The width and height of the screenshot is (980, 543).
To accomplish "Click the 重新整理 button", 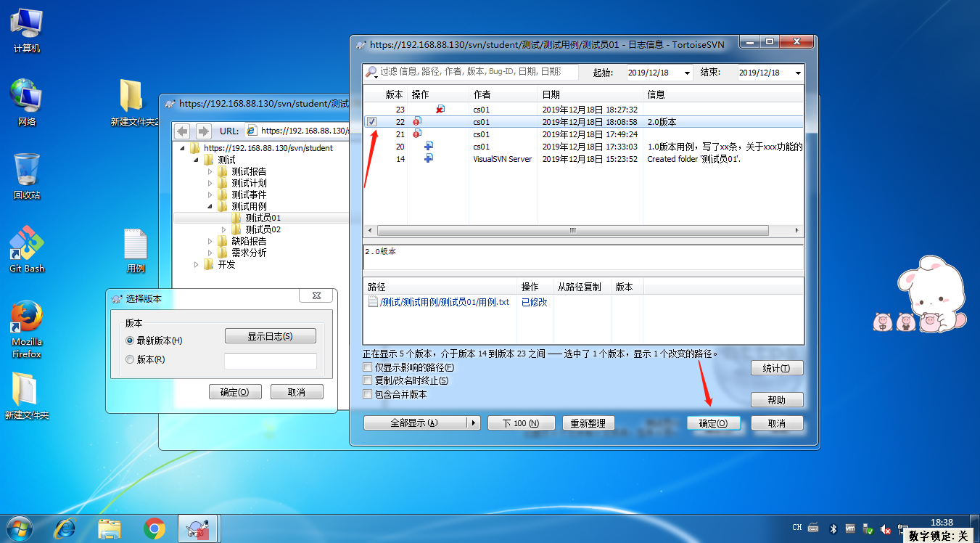I will pos(588,423).
